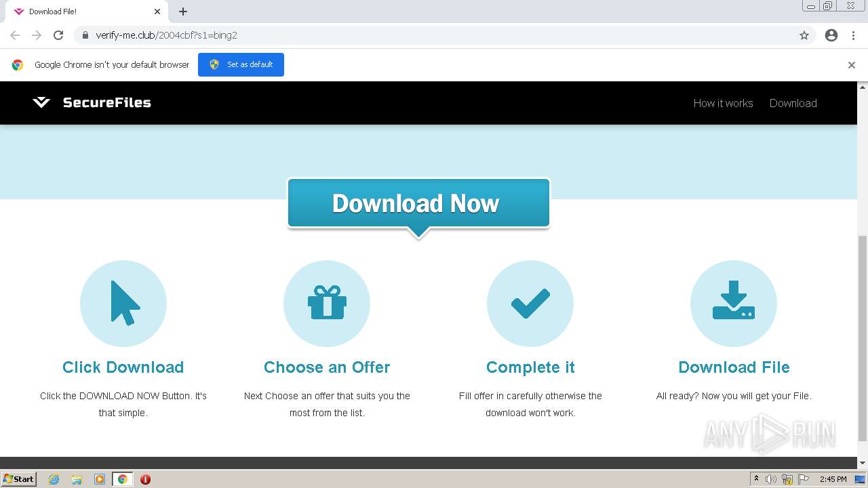
Task: Go forward to the next page
Action: click(x=37, y=35)
